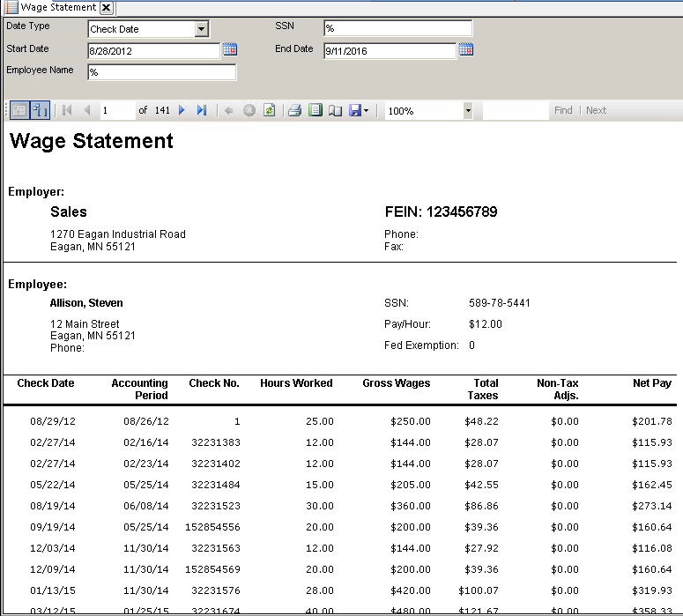Open the Date Type dropdown

201,29
